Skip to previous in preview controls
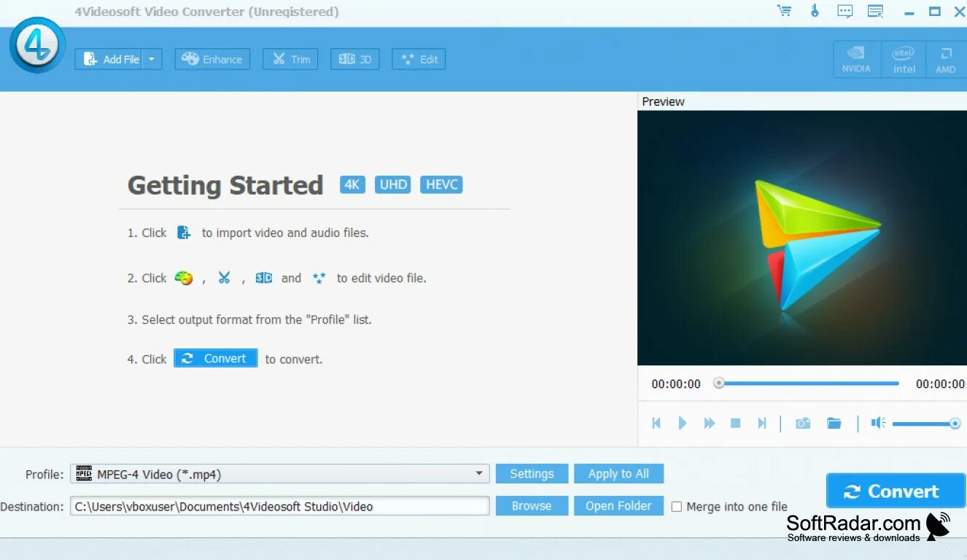 (656, 423)
